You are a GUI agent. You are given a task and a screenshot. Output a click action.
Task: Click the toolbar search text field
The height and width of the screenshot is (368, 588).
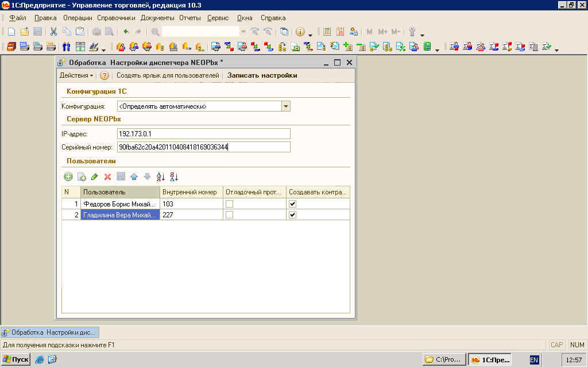[200, 32]
